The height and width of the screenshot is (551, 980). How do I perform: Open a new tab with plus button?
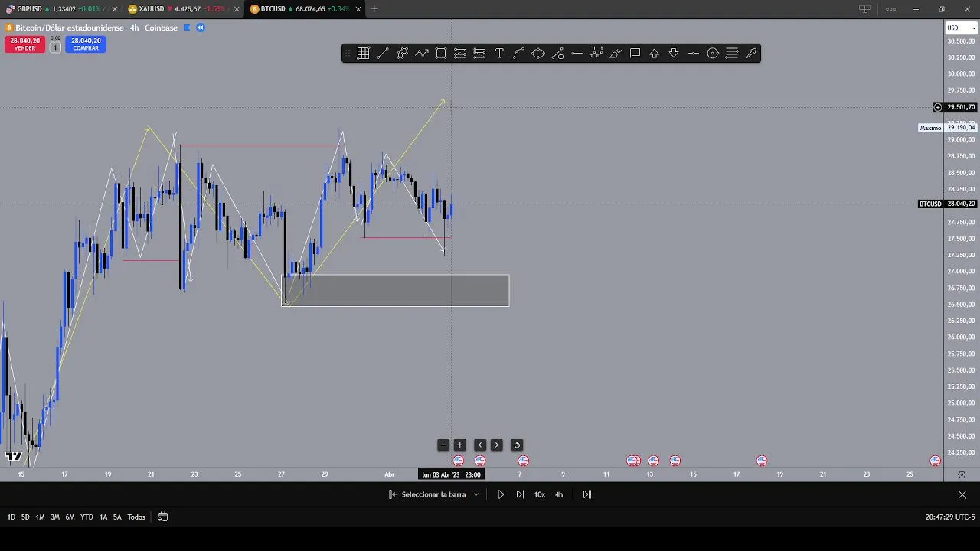374,9
